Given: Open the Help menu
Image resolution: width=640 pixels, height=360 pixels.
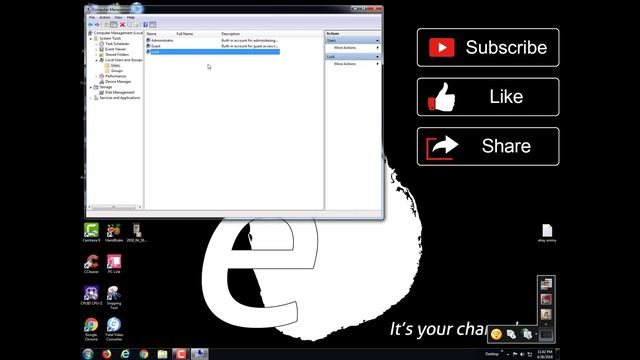Looking at the screenshot, I should click(x=131, y=18).
